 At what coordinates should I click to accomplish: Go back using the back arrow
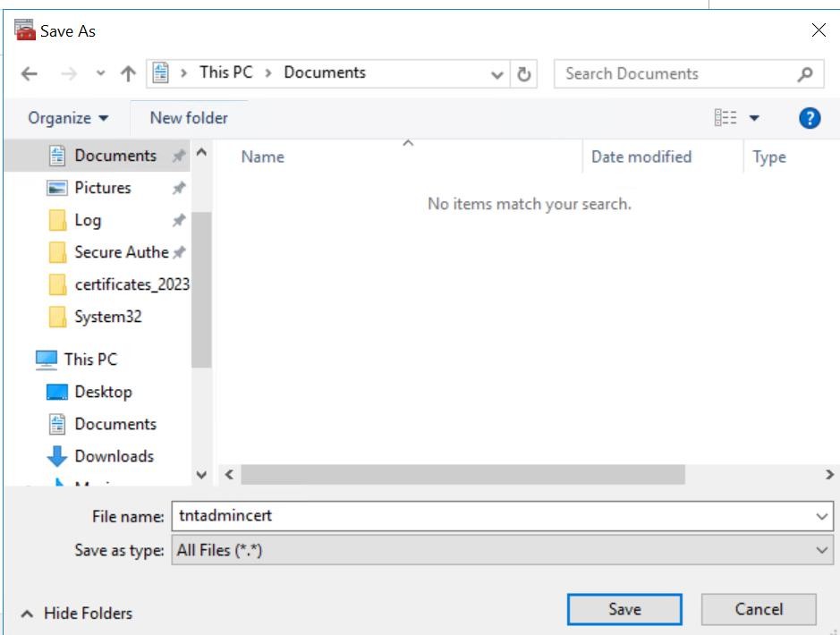(x=30, y=73)
